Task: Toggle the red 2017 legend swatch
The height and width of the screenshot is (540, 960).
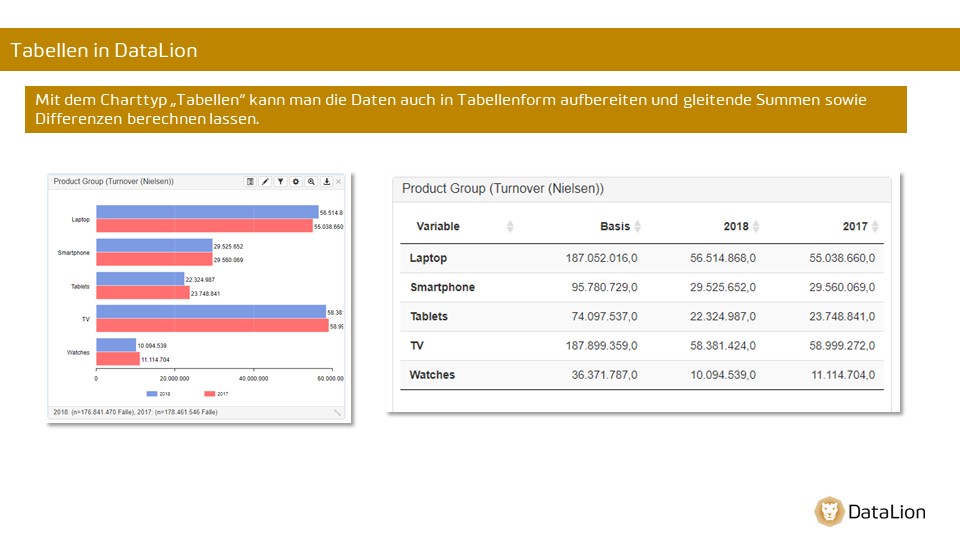Action: coord(209,394)
